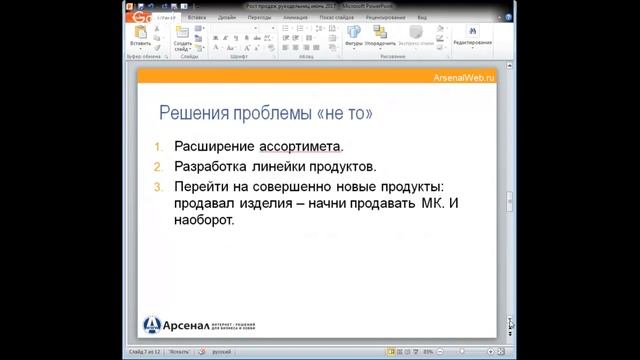
Task: Open the Вставить paste options dropdown arrow
Action: tap(140, 49)
